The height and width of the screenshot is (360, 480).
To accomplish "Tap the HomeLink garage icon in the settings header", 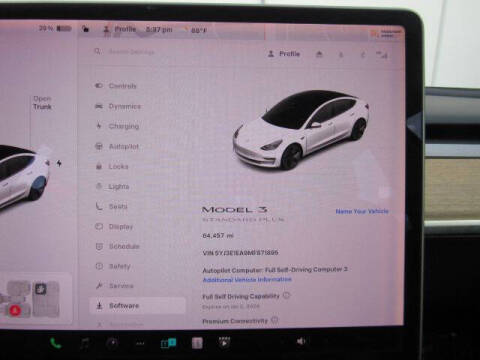I will coord(319,54).
